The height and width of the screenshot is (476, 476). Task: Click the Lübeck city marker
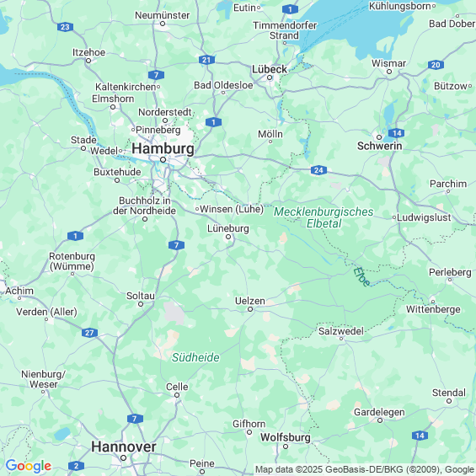(270, 78)
